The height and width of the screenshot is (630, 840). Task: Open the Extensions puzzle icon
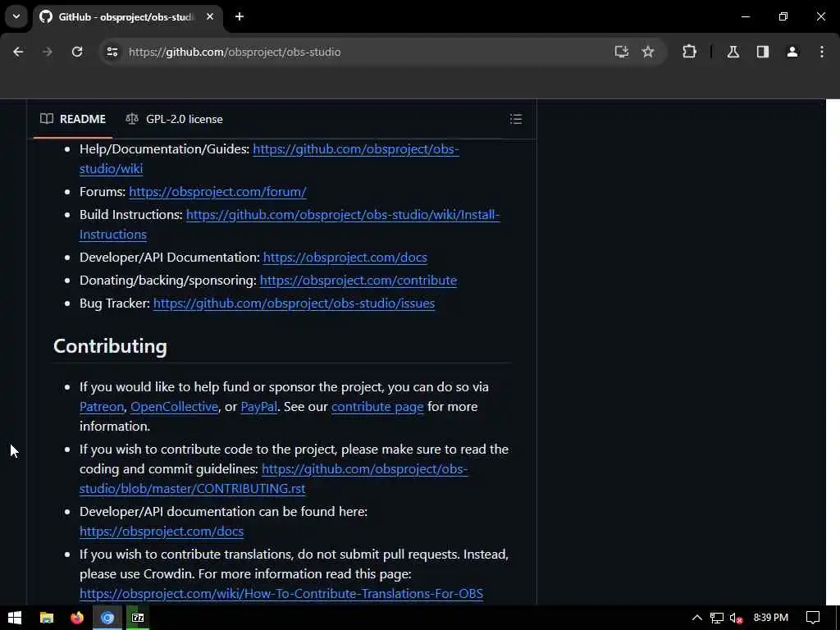point(689,52)
